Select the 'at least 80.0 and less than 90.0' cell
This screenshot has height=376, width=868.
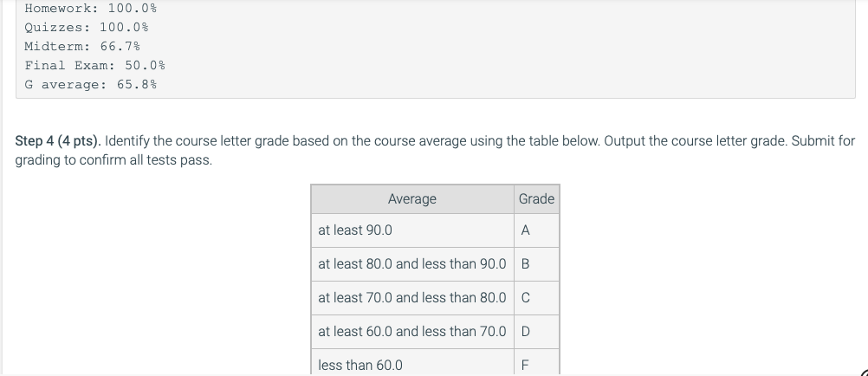pyautogui.click(x=412, y=264)
